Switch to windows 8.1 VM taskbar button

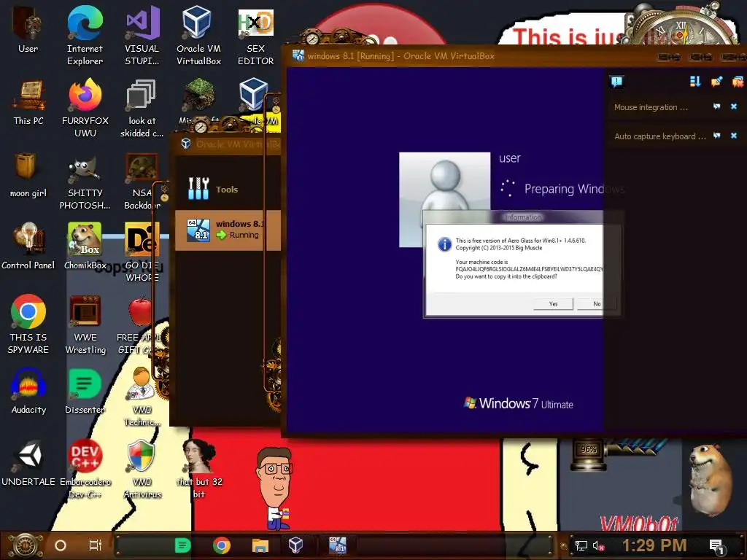[x=338, y=545]
